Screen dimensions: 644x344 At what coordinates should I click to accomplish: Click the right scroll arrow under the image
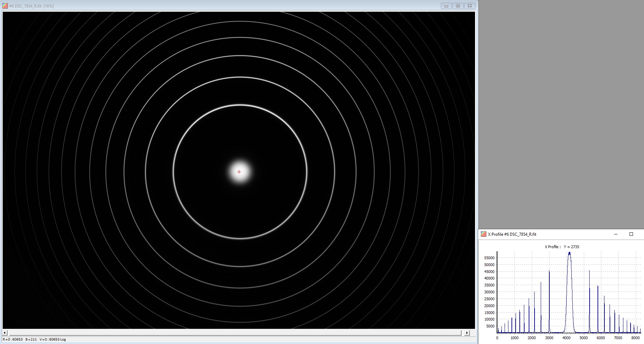(467, 333)
